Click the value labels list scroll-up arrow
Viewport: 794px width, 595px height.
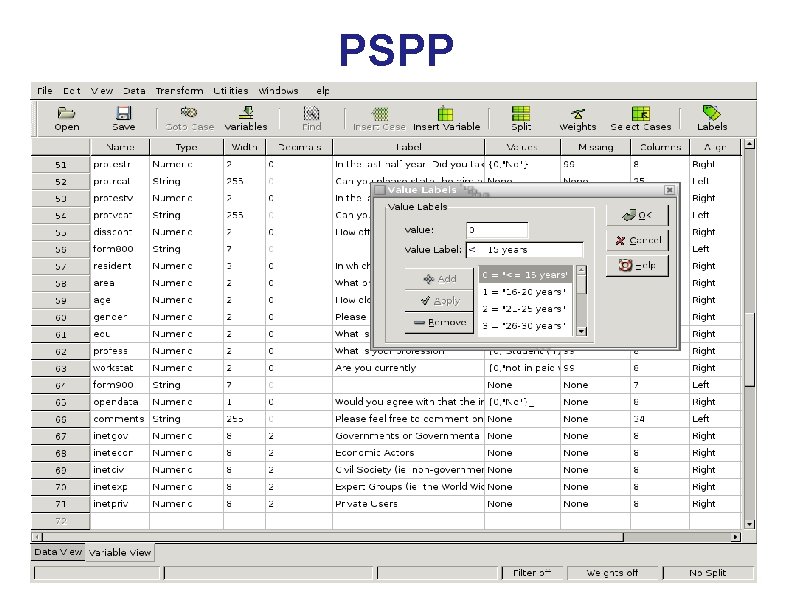point(581,270)
